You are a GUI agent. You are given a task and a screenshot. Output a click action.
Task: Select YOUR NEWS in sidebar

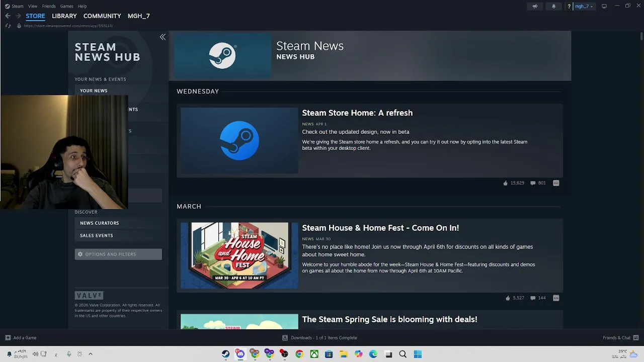pos(94,90)
